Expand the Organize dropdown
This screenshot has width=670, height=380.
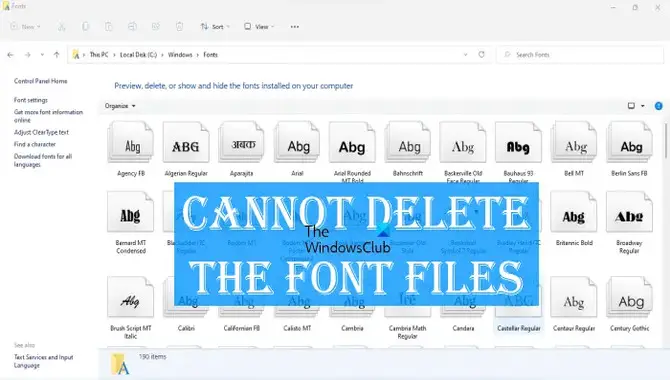[120, 106]
